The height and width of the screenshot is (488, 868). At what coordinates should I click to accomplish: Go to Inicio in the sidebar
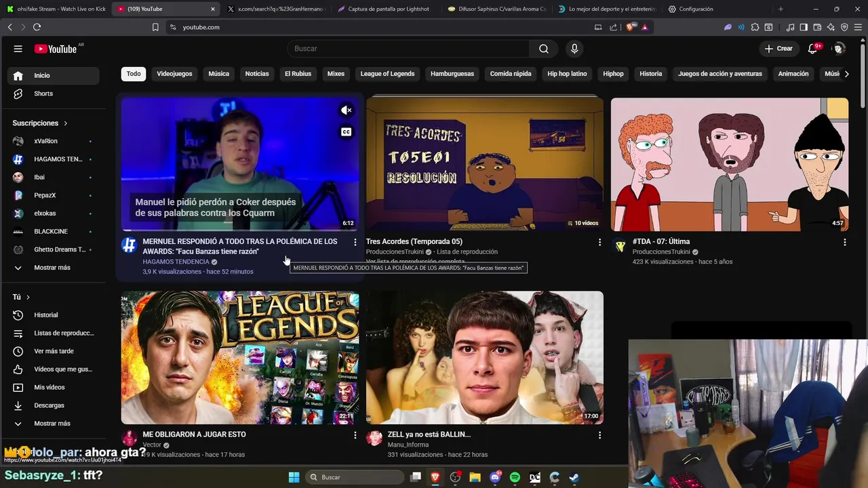(53, 75)
